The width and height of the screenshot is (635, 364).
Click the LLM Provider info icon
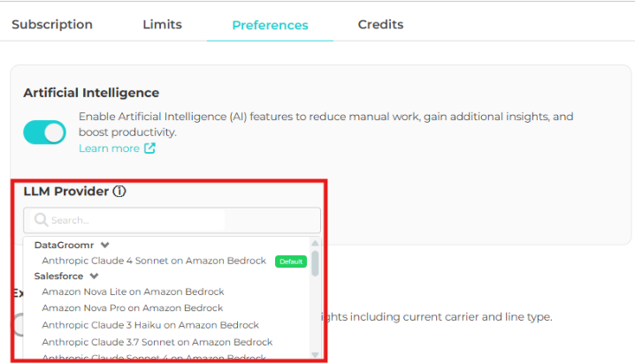pos(119,191)
